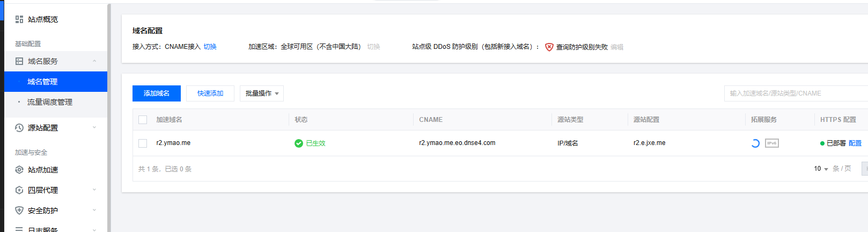The height and width of the screenshot is (232, 868).
Task: Click the 站点加速 hexagon icon
Action: pyautogui.click(x=19, y=170)
